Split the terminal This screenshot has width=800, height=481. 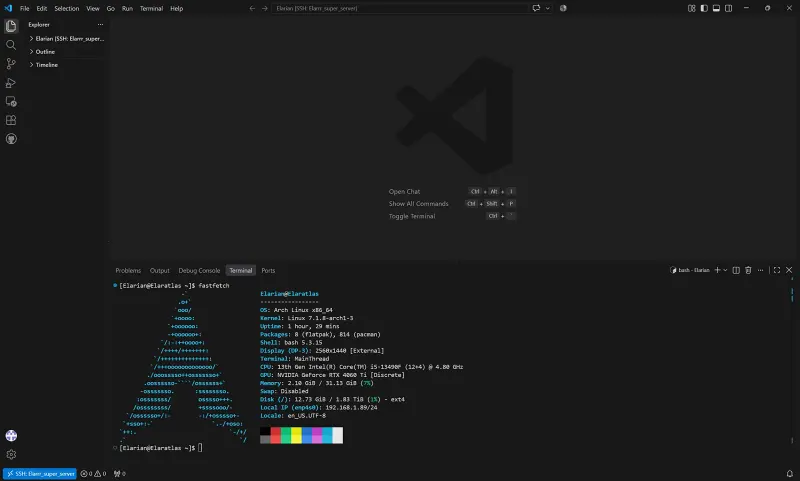[x=736, y=270]
